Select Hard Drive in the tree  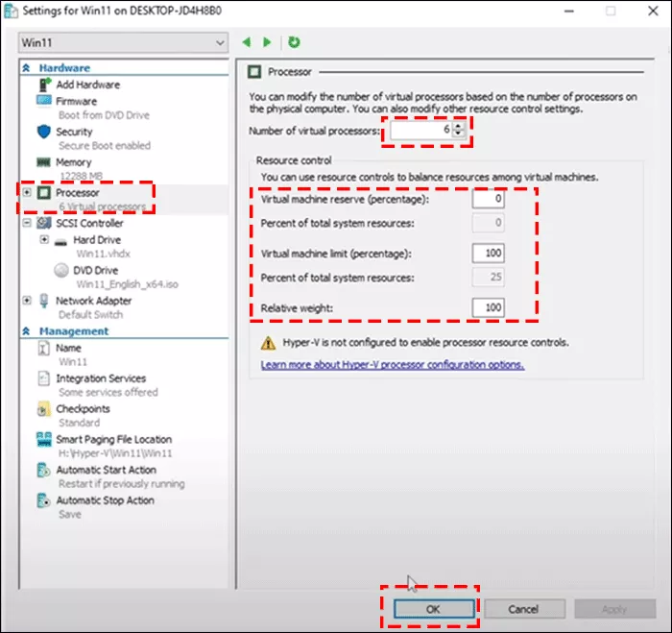click(x=97, y=240)
